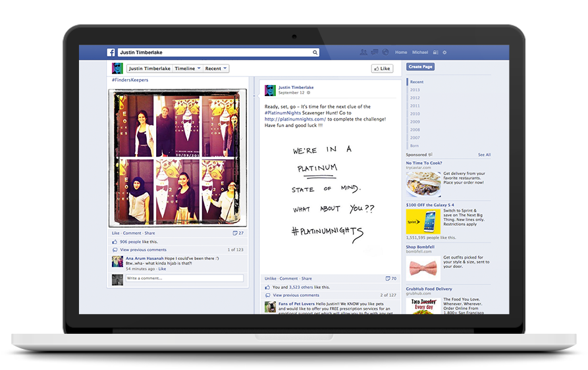Click the sponsored settings icon beside Sponsored
Image resolution: width=588 pixels, height=370 pixels.
pos(431,155)
